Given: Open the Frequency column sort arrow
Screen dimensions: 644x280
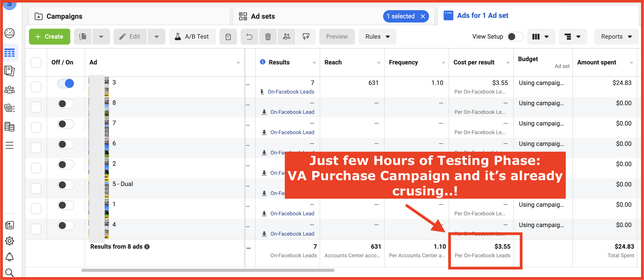Looking at the screenshot, I should pyautogui.click(x=443, y=63).
